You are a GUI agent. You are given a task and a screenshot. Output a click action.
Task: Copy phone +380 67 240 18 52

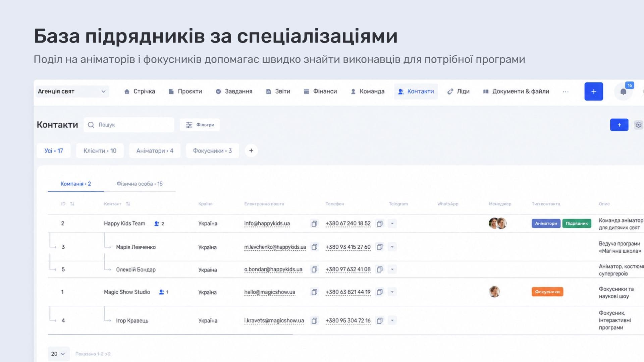[x=380, y=224]
